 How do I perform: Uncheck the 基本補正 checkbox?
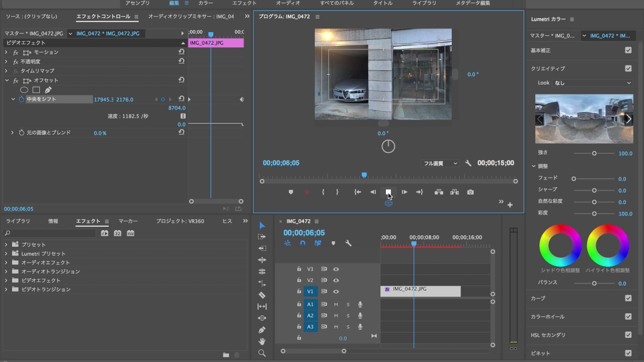click(628, 50)
